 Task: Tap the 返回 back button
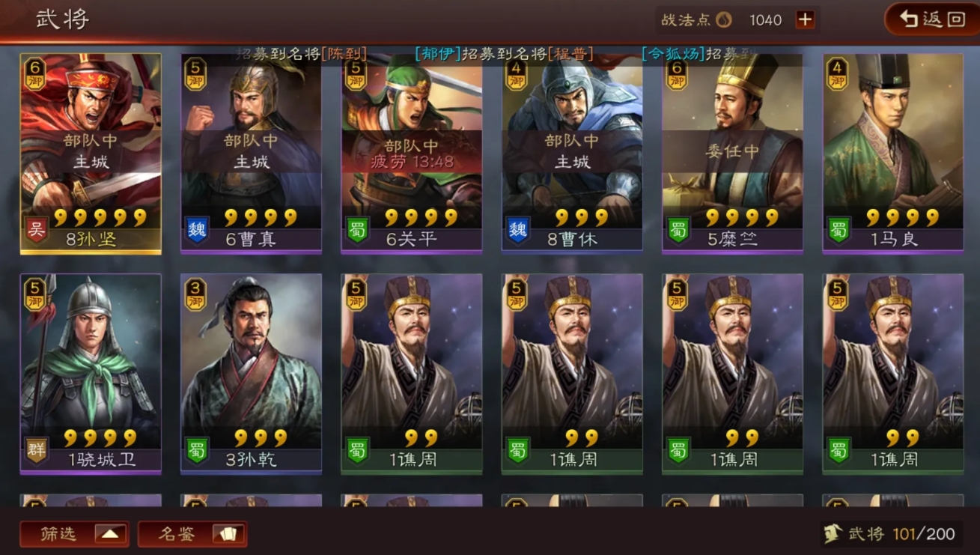[932, 19]
